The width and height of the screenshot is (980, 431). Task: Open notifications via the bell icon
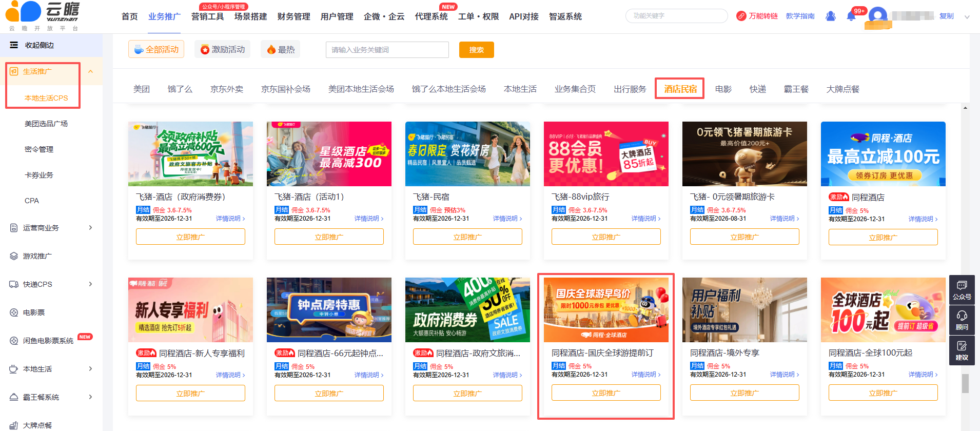pyautogui.click(x=851, y=16)
